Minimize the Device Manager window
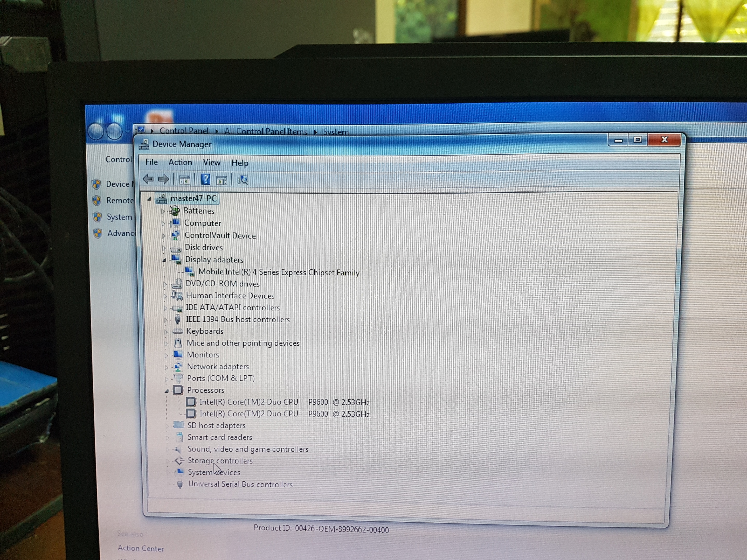 (618, 140)
